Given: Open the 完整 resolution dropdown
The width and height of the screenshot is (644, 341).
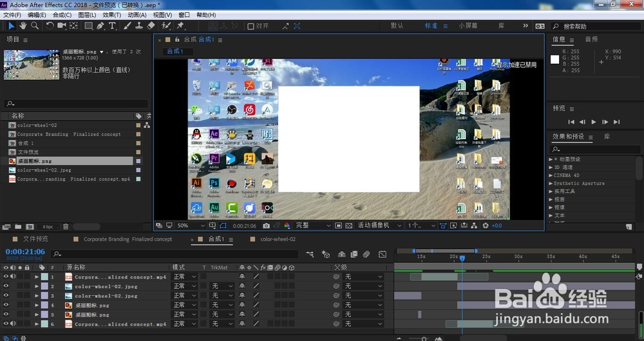Looking at the screenshot, I should click(312, 226).
